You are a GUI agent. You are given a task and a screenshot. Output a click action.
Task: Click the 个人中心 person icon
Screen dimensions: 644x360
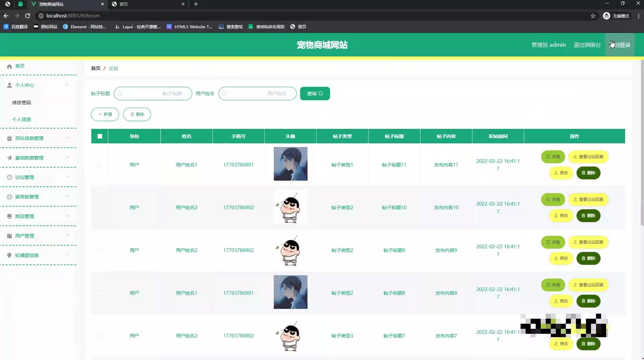[x=9, y=85]
